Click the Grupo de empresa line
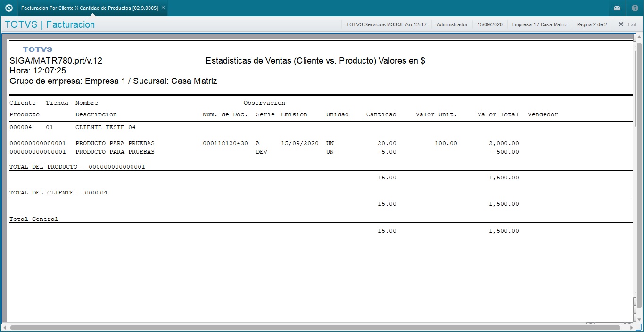Image resolution: width=644 pixels, height=332 pixels. point(113,81)
